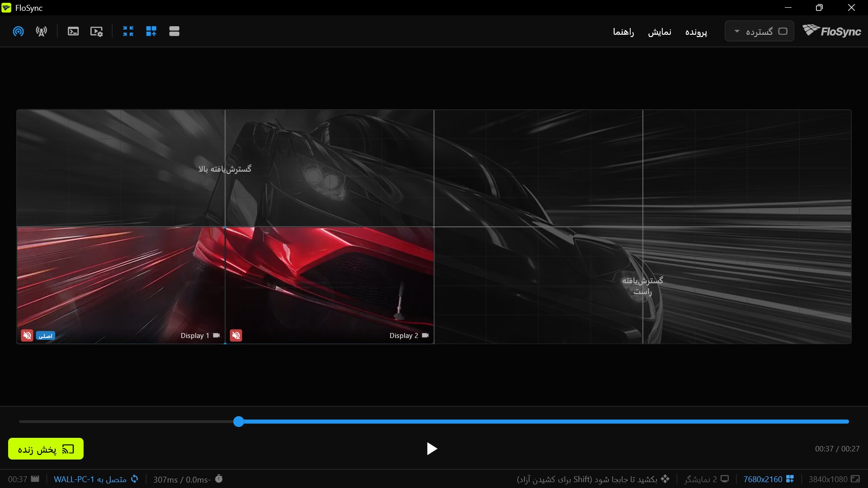Toggle the muted speaker on Display 2
Screen dimensions: 868x488
point(236,335)
